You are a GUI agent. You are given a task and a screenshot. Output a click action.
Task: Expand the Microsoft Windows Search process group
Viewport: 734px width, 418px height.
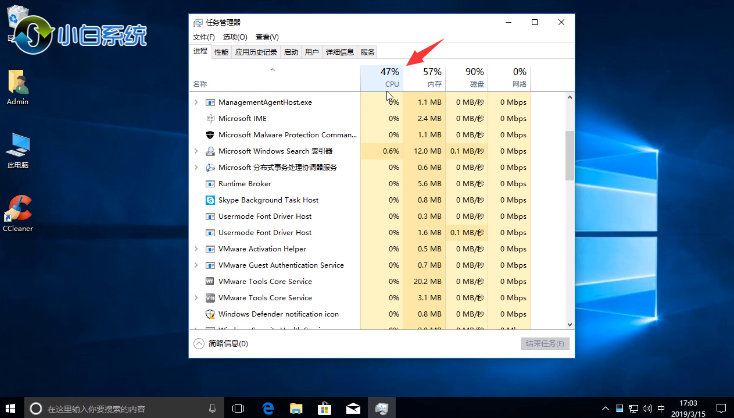[196, 151]
